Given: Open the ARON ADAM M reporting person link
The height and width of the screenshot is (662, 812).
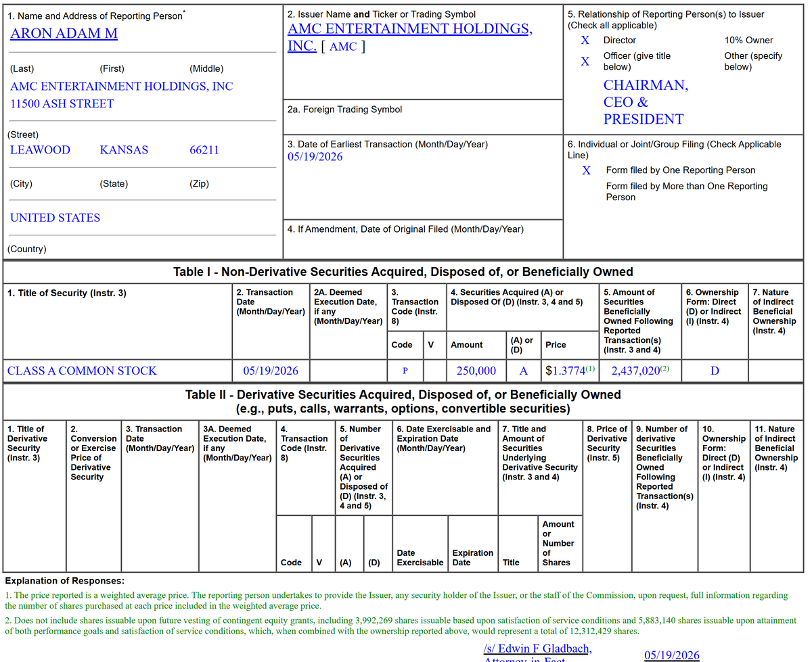Looking at the screenshot, I should (64, 33).
